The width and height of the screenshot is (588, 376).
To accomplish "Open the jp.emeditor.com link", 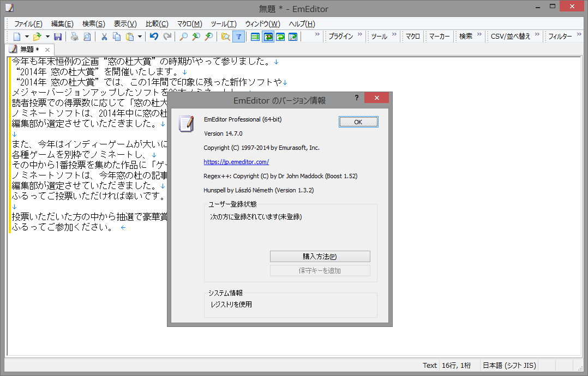I will 236,162.
